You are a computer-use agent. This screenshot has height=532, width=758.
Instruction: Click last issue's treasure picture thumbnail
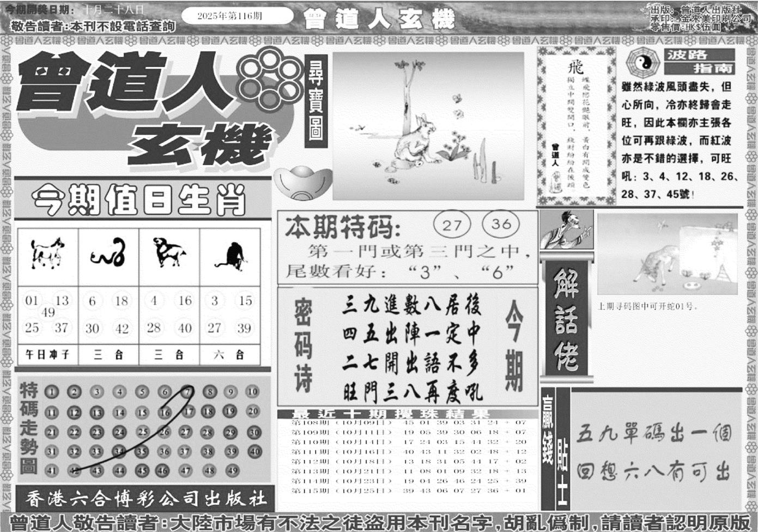pyautogui.click(x=667, y=254)
